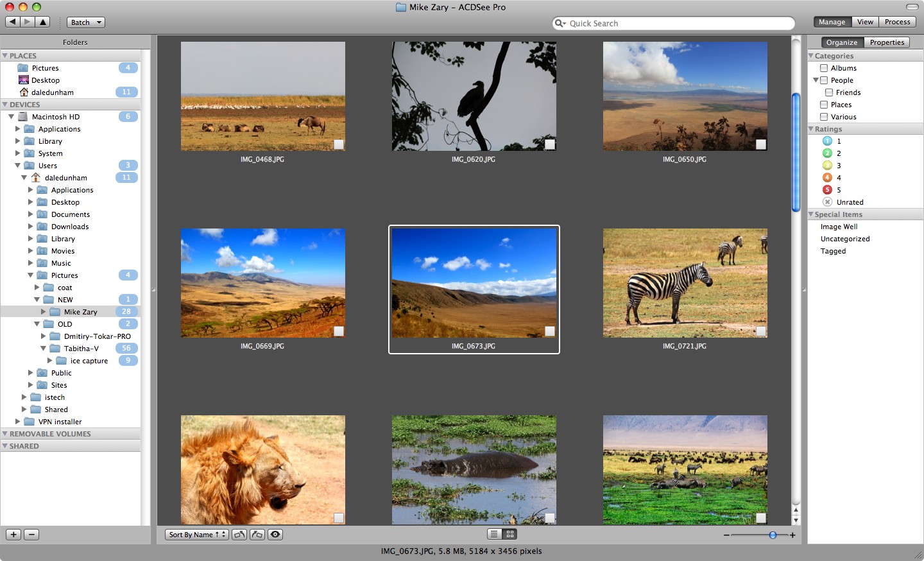
Task: Enable the Places category checkbox
Action: [824, 104]
